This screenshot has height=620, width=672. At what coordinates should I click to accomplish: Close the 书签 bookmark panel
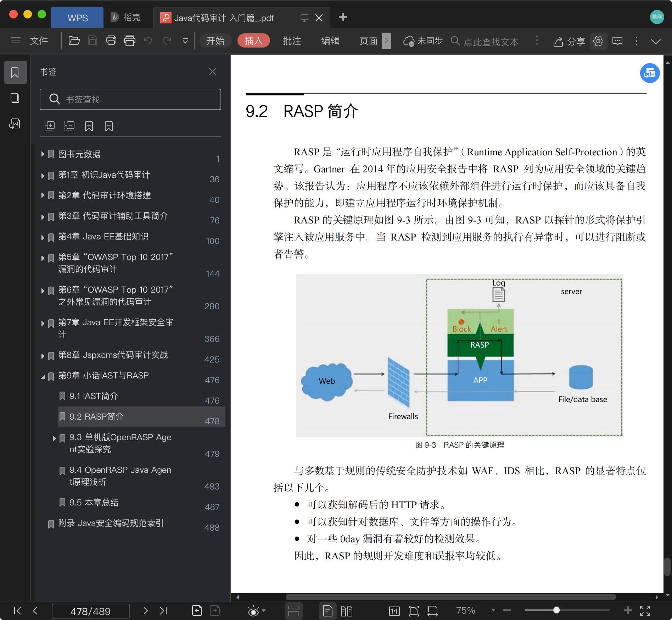[213, 72]
